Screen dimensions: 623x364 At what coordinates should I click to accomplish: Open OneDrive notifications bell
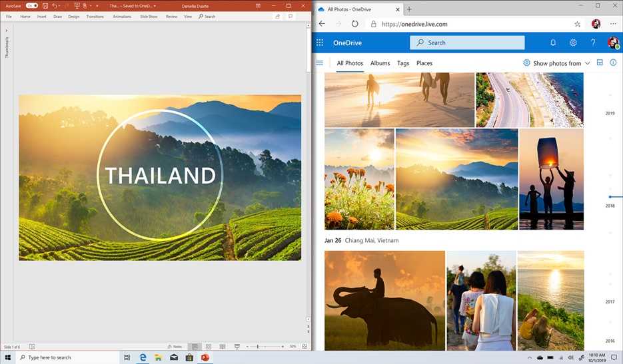coord(553,43)
